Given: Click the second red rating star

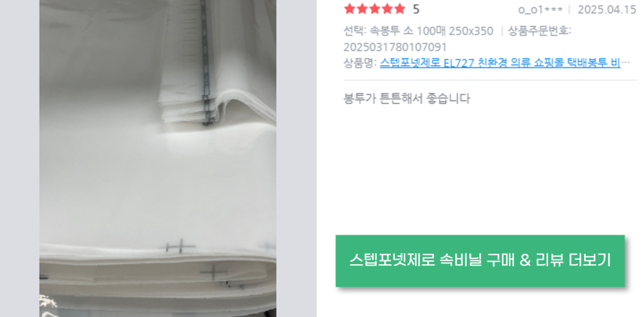Looking at the screenshot, I should pyautogui.click(x=362, y=9).
